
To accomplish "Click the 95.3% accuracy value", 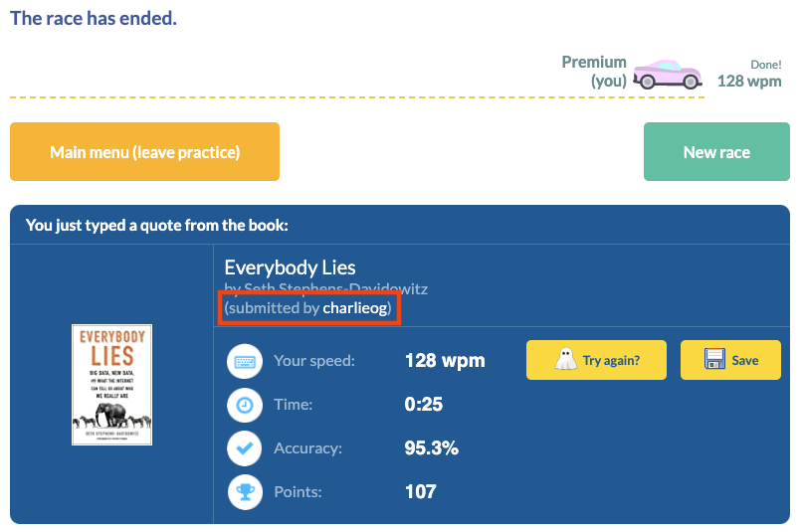I will pyautogui.click(x=432, y=448).
